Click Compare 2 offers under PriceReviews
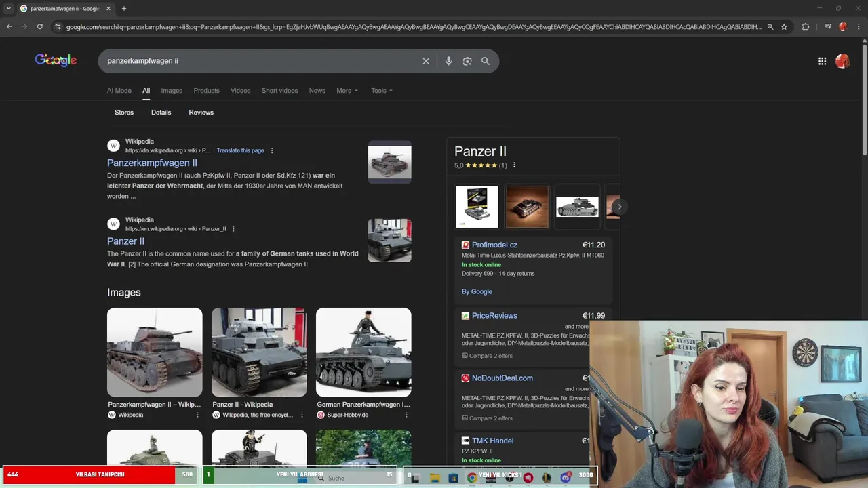868x488 pixels. pos(487,356)
